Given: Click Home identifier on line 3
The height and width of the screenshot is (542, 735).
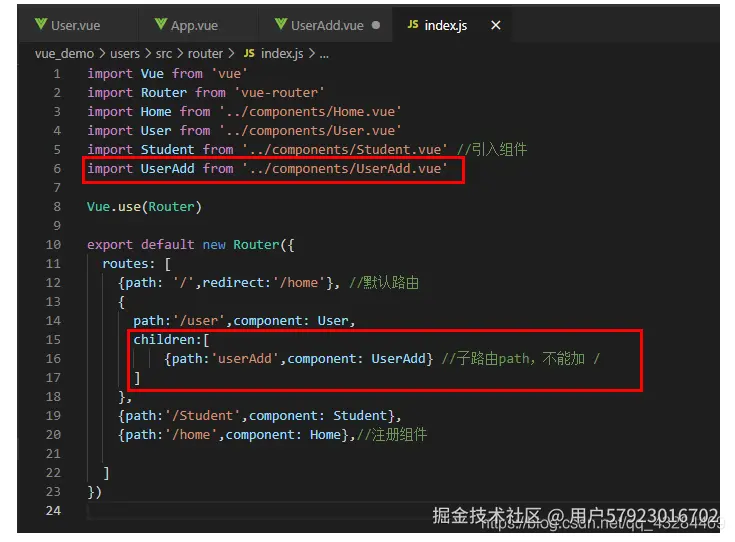Looking at the screenshot, I should (x=156, y=112).
